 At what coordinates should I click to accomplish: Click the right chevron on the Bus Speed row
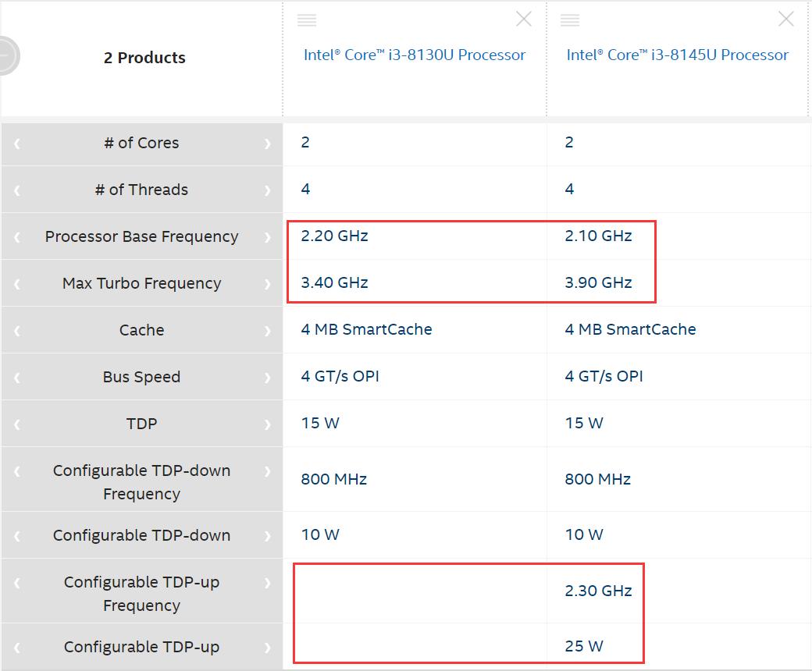click(268, 376)
